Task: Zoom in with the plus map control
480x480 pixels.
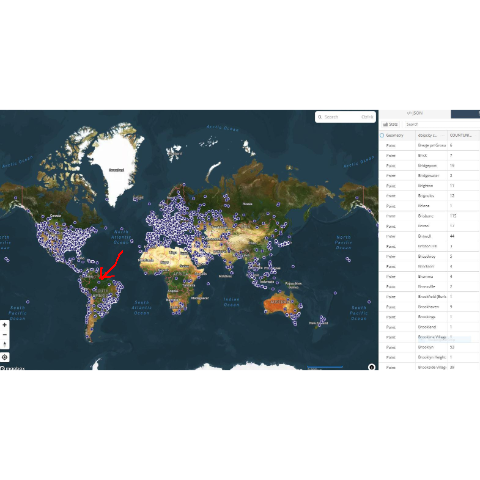Action: pyautogui.click(x=4, y=325)
